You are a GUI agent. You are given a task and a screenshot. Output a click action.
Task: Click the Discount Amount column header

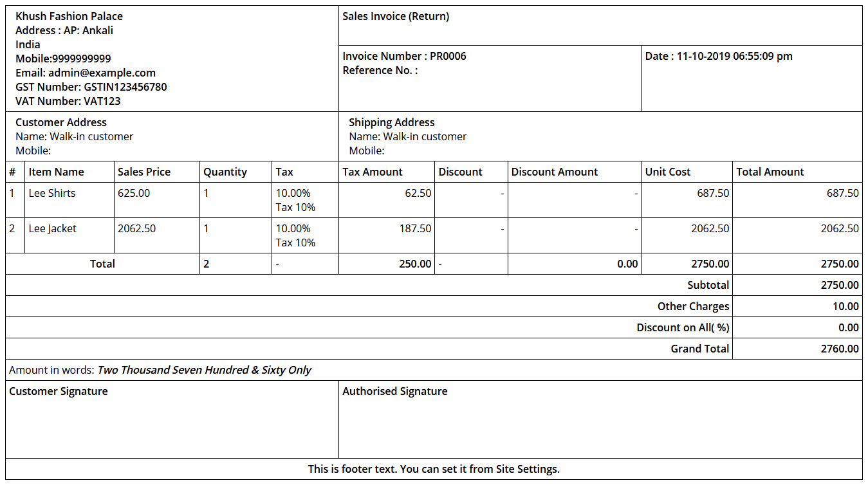pos(554,172)
